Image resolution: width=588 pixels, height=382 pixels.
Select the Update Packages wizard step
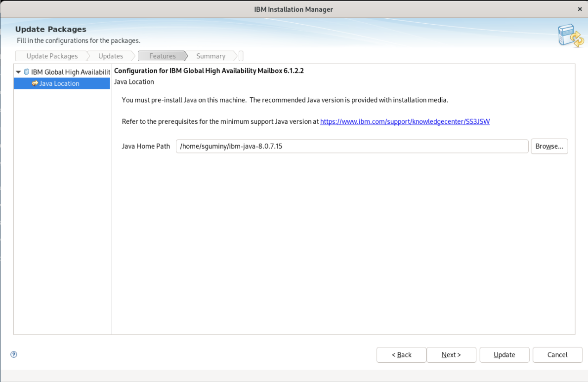coord(52,56)
